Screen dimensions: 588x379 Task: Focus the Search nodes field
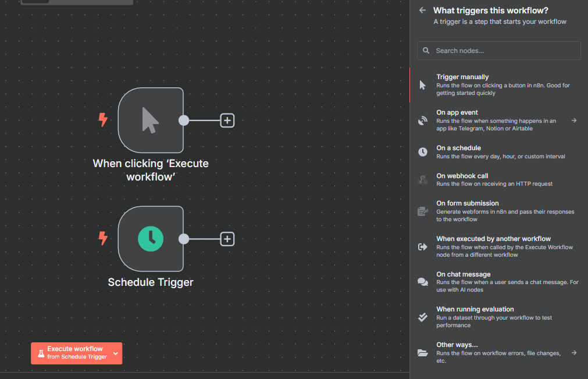coord(499,51)
